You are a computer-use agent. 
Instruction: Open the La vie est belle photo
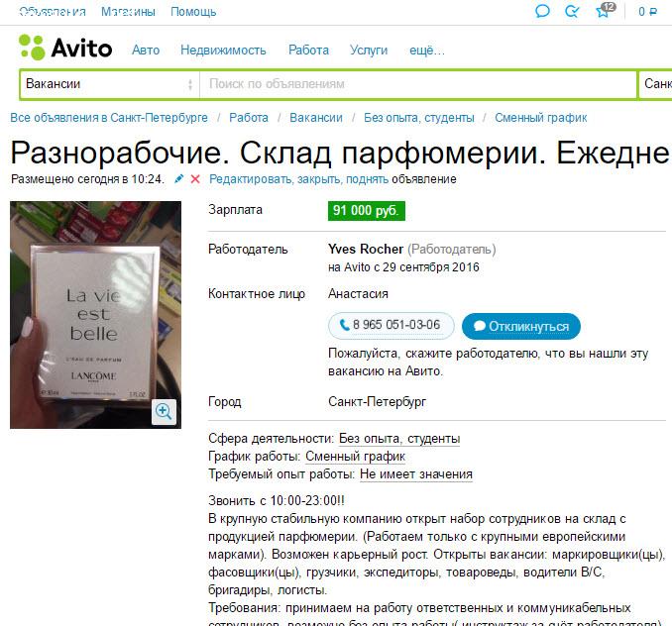pyautogui.click(x=95, y=315)
